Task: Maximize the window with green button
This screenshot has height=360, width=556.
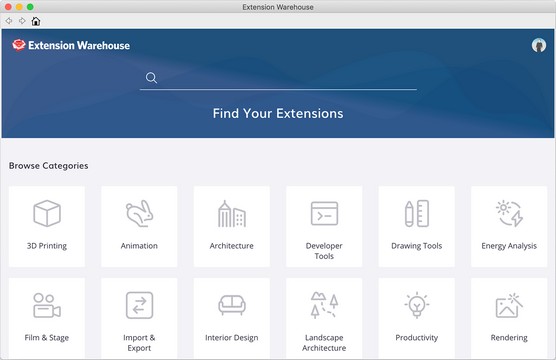Action: [x=30, y=7]
